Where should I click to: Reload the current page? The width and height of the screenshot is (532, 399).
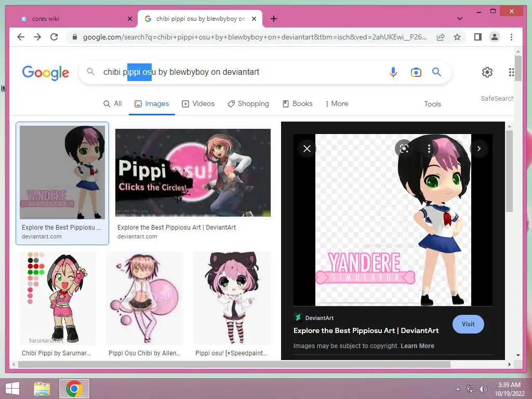(x=54, y=37)
